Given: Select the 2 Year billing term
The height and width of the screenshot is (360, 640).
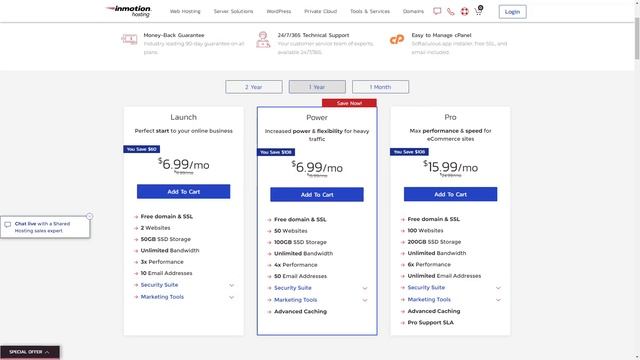Looking at the screenshot, I should pos(253,87).
